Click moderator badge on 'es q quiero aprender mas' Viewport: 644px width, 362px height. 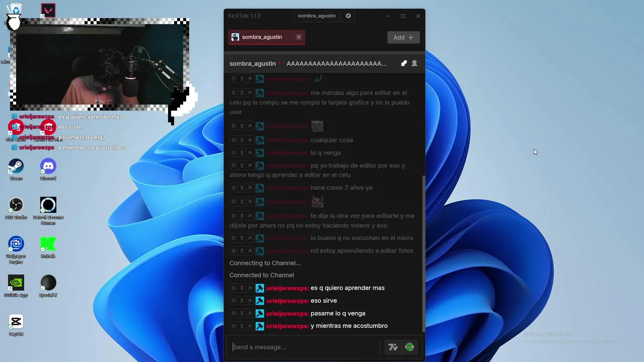click(x=260, y=288)
